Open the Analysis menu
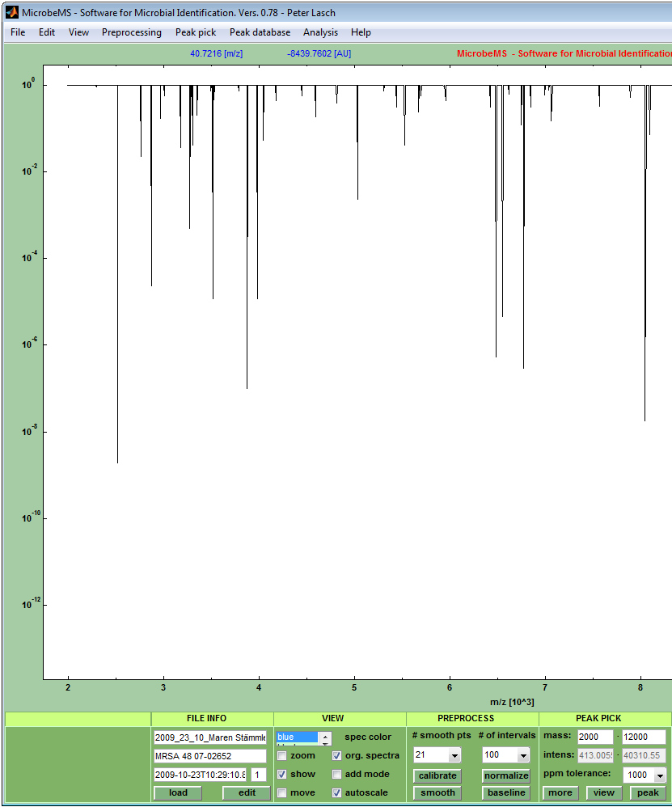This screenshot has width=672, height=807. (x=320, y=32)
